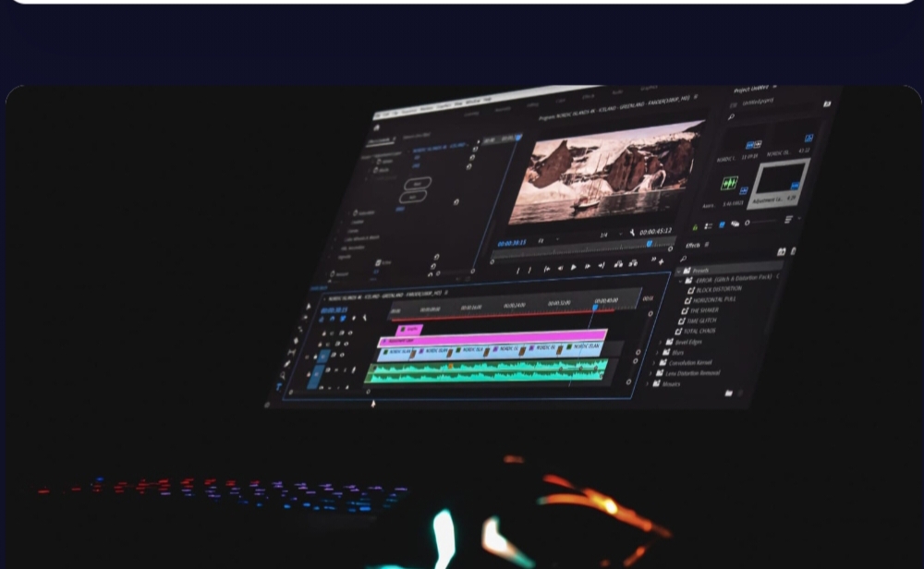This screenshot has height=569, width=924.
Task: Go to In point in Program monitor
Action: pyautogui.click(x=546, y=269)
